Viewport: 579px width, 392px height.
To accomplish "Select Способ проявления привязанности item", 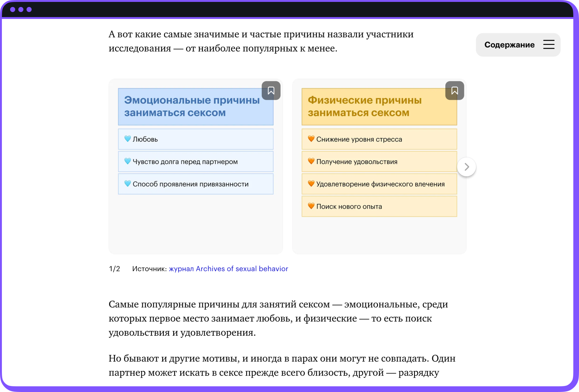I will [196, 184].
